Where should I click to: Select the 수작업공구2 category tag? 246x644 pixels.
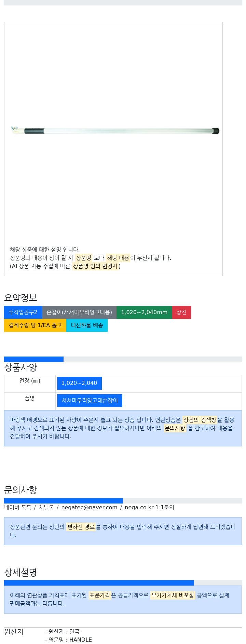[x=23, y=312]
